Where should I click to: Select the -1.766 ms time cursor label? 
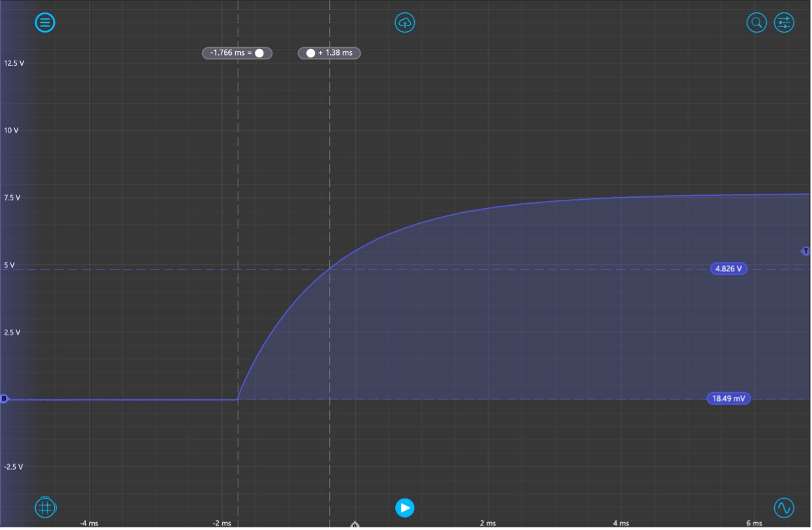click(230, 53)
